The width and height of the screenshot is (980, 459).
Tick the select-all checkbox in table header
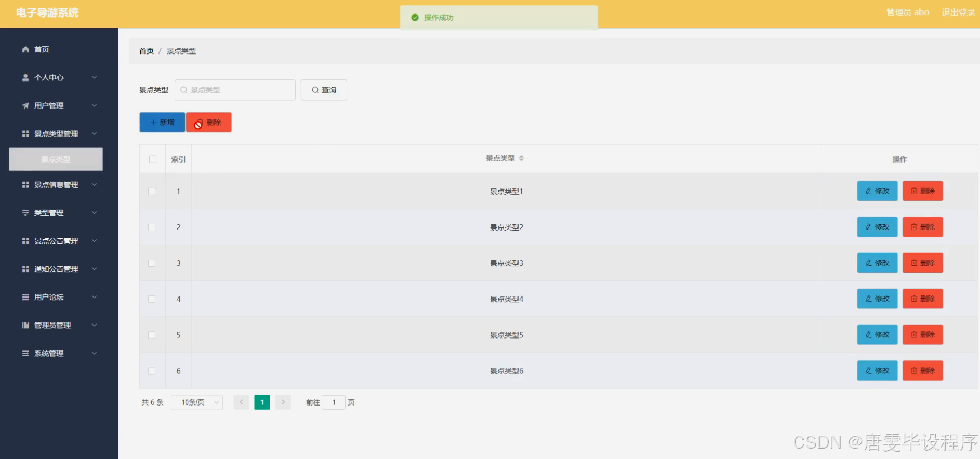[153, 159]
